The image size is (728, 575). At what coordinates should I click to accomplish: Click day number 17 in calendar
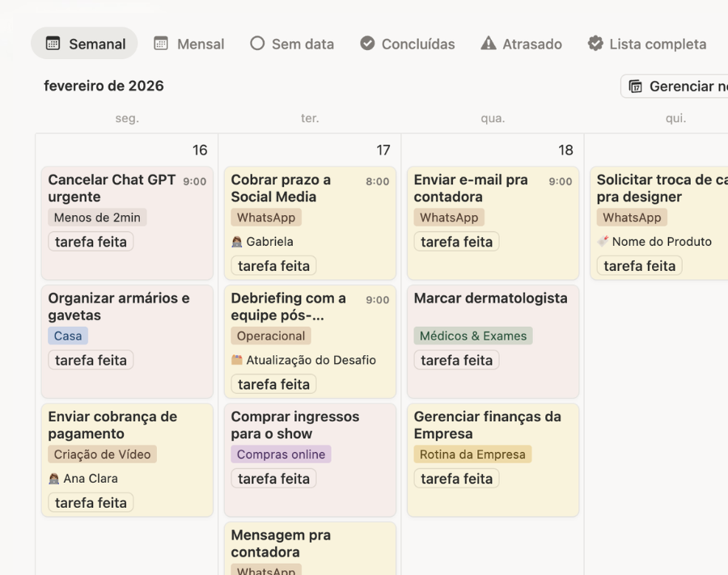click(383, 150)
